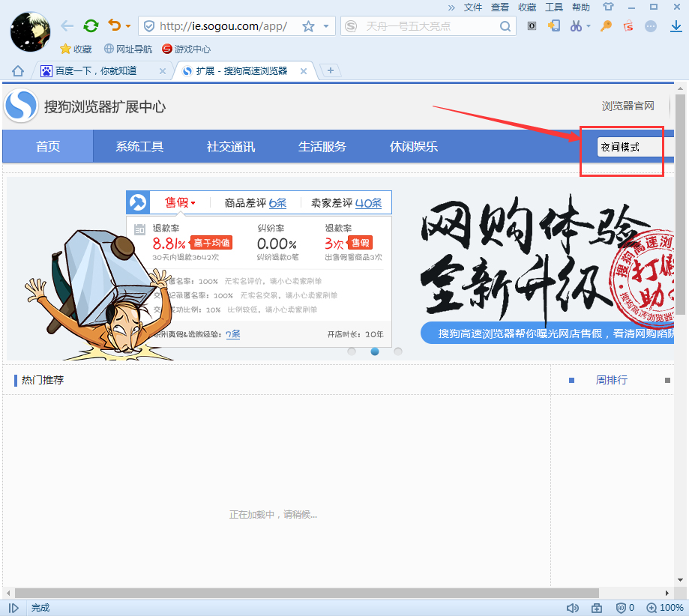Expand the screenshot tool dropdown arrow
This screenshot has width=689, height=616.
(589, 26)
